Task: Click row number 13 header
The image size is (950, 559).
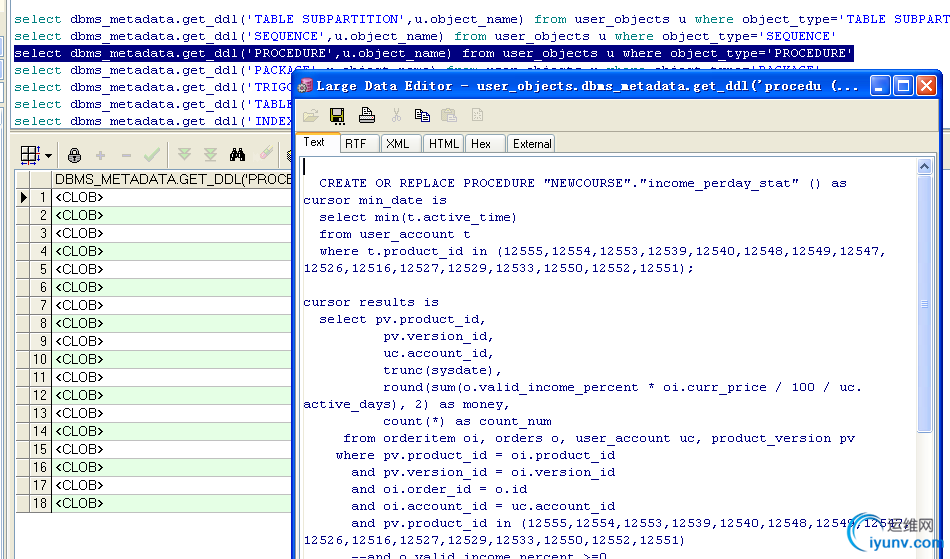Action: 41,414
